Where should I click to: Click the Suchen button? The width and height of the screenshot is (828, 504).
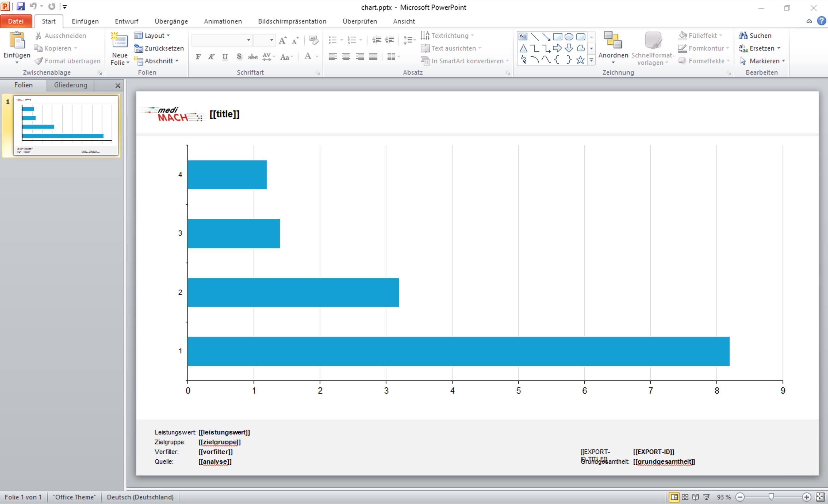(x=755, y=36)
